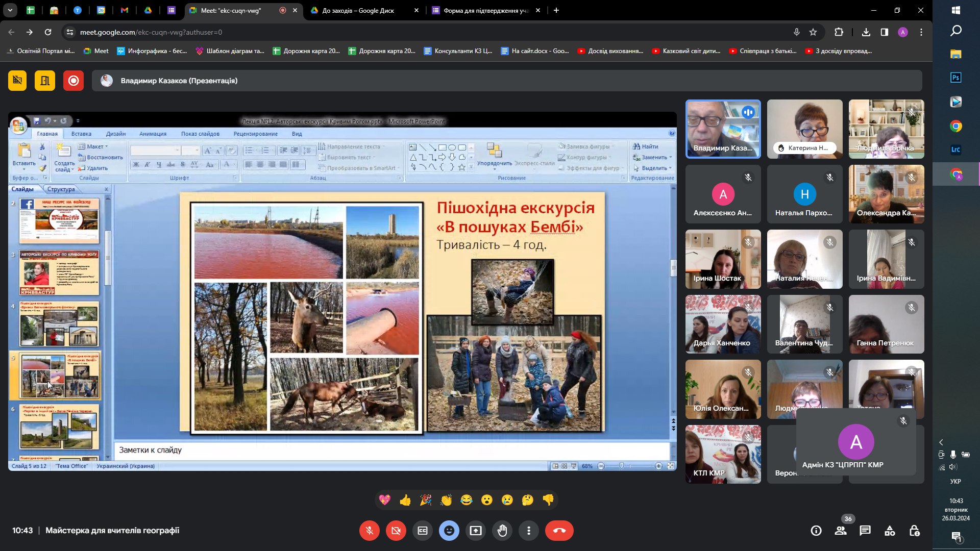Open Chrome three-dot menu
The image size is (980, 551).
(921, 32)
